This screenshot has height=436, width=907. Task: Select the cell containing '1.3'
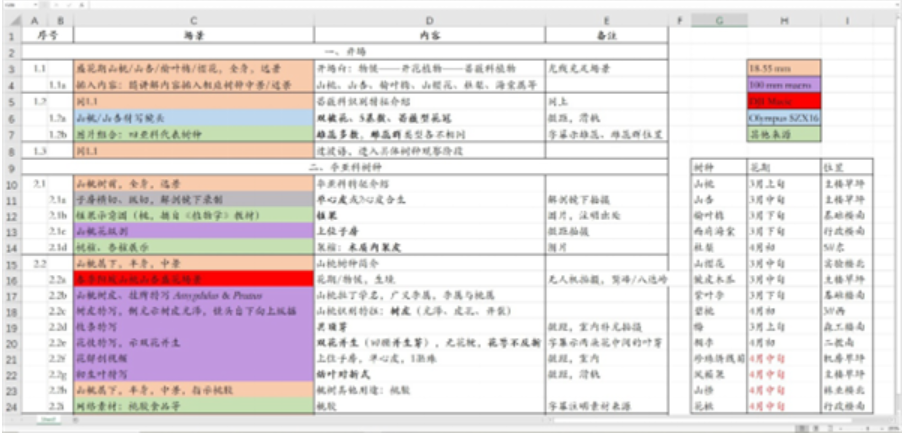click(x=35, y=151)
